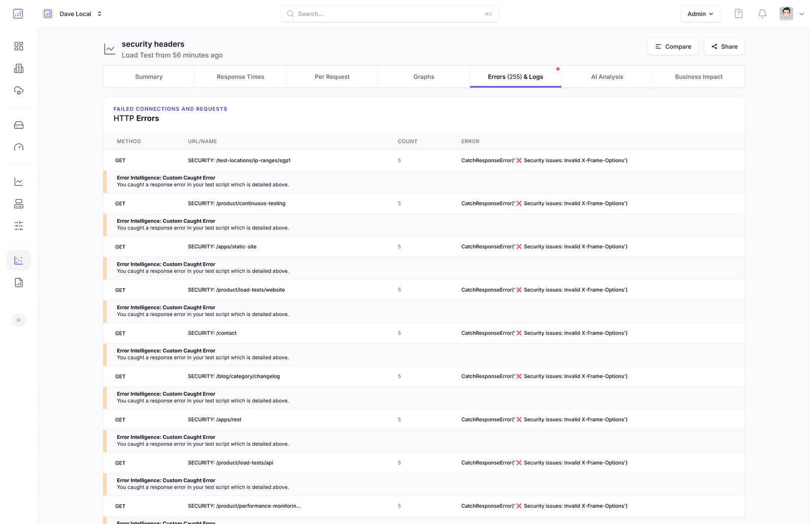Image resolution: width=812 pixels, height=524 pixels.
Task: Click the notification bell icon
Action: pos(762,14)
